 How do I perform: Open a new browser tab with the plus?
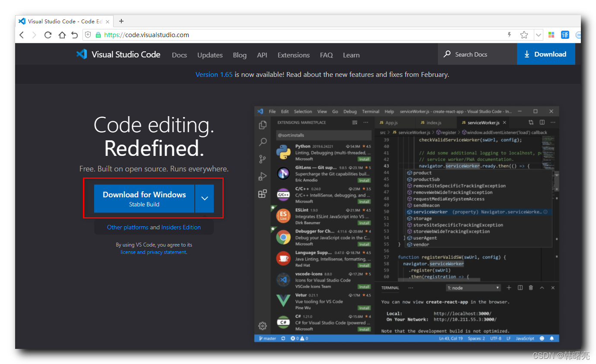click(x=121, y=21)
